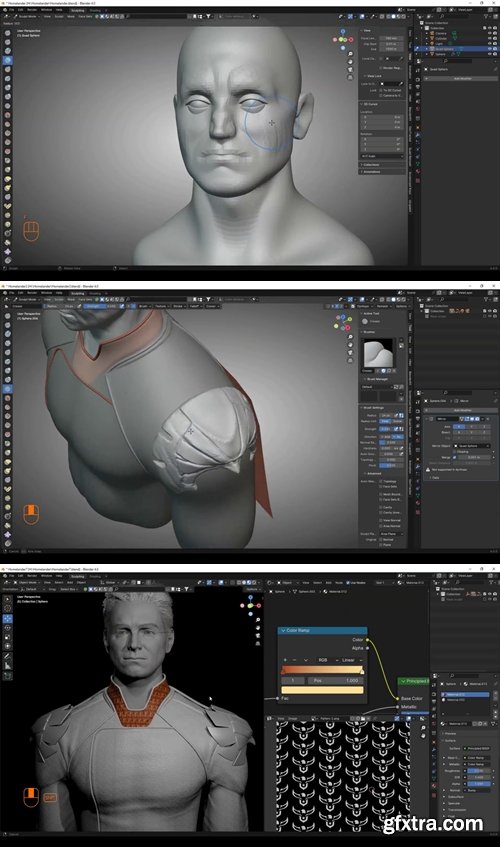Open Linear interpolation dropdown on Color Ramp

[350, 660]
